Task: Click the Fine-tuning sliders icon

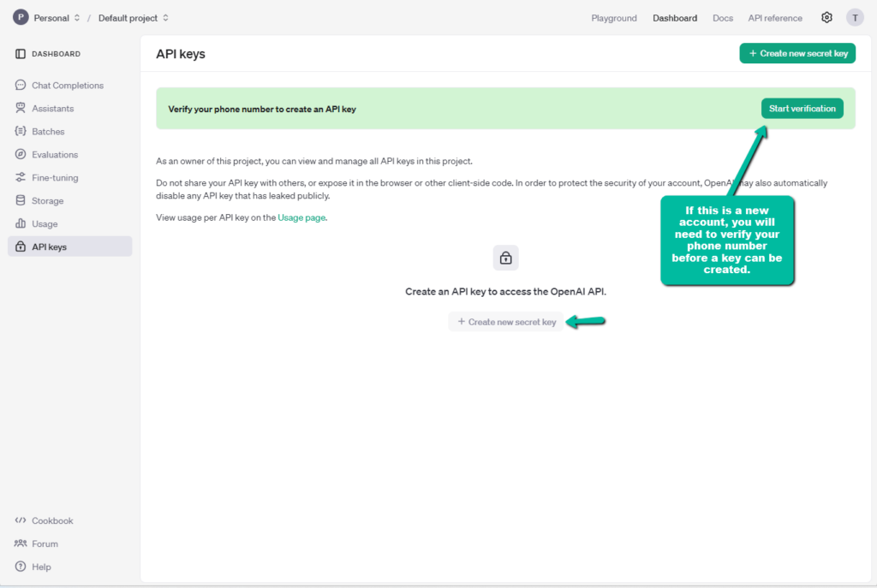Action: (x=21, y=177)
